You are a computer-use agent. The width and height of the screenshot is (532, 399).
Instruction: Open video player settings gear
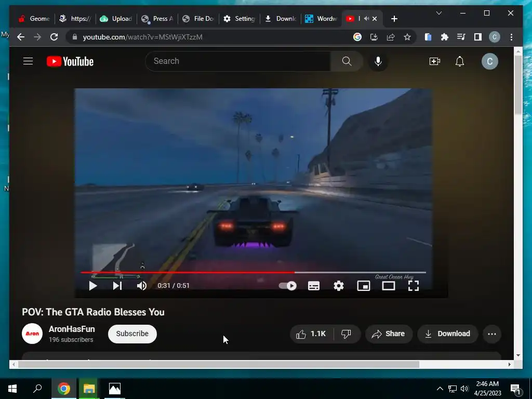[x=339, y=286]
